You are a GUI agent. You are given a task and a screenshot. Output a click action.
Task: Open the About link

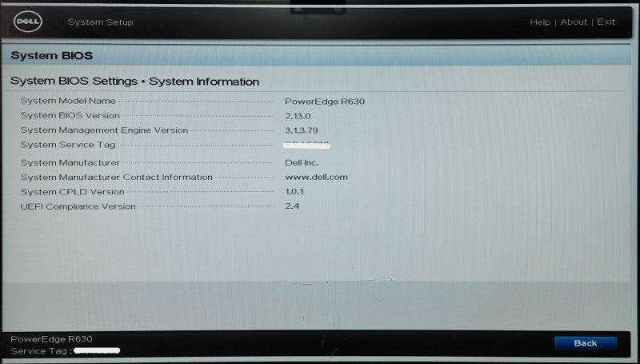(x=574, y=22)
